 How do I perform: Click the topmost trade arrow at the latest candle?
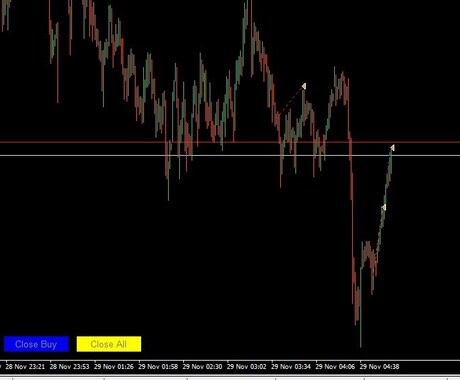(393, 148)
